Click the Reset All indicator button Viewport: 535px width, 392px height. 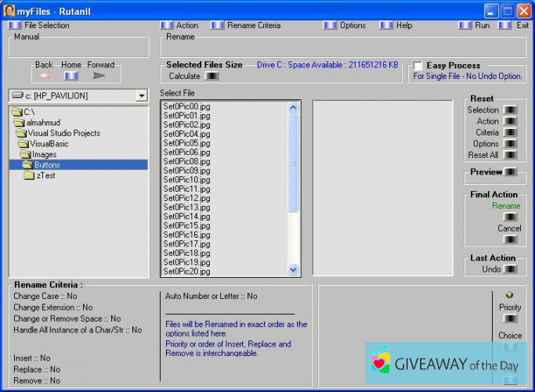click(511, 155)
